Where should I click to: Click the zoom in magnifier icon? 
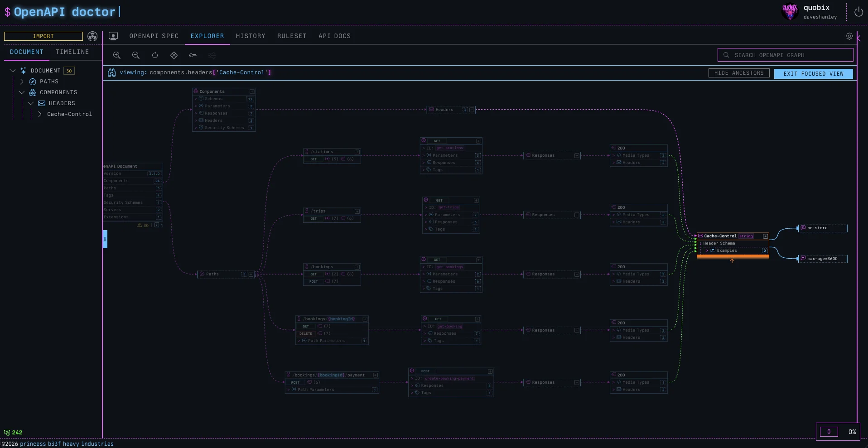click(117, 55)
